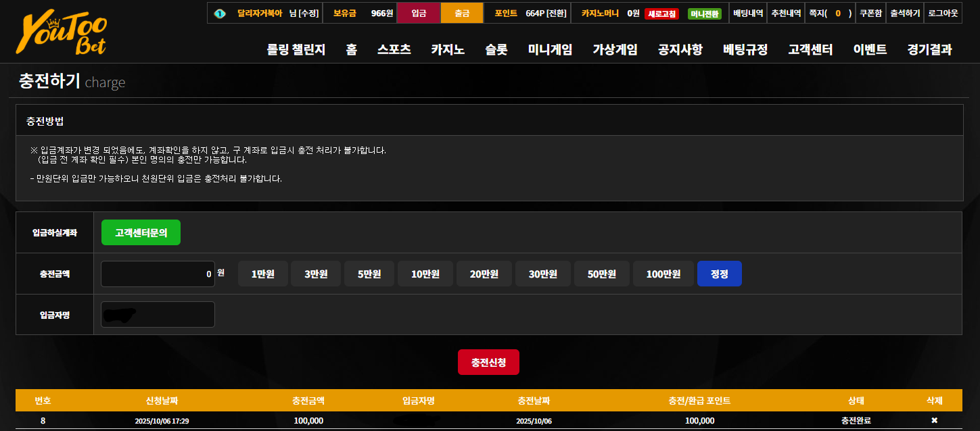Click the 입금자명 input field
The image size is (980, 431).
click(158, 314)
